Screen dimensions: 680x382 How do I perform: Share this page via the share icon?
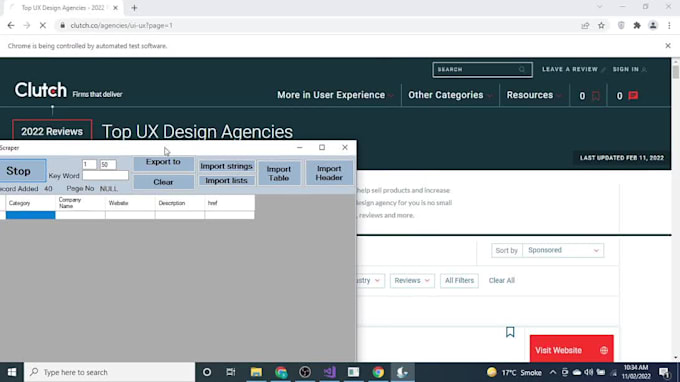pos(585,26)
